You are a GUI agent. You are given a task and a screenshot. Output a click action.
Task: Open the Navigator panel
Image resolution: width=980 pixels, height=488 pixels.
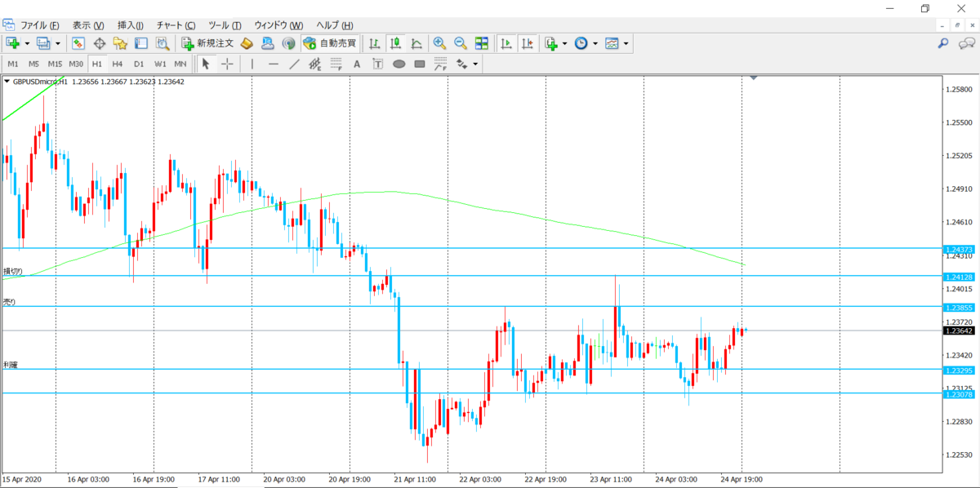tap(120, 43)
